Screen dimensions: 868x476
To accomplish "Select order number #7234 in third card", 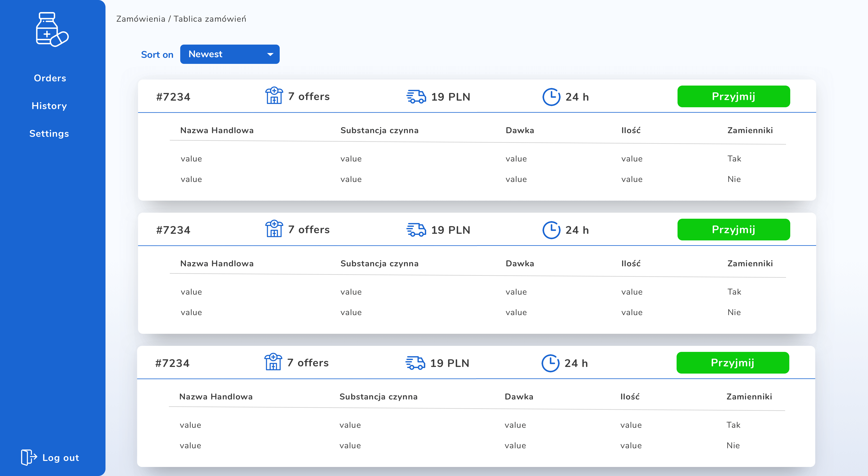I will pos(172,363).
